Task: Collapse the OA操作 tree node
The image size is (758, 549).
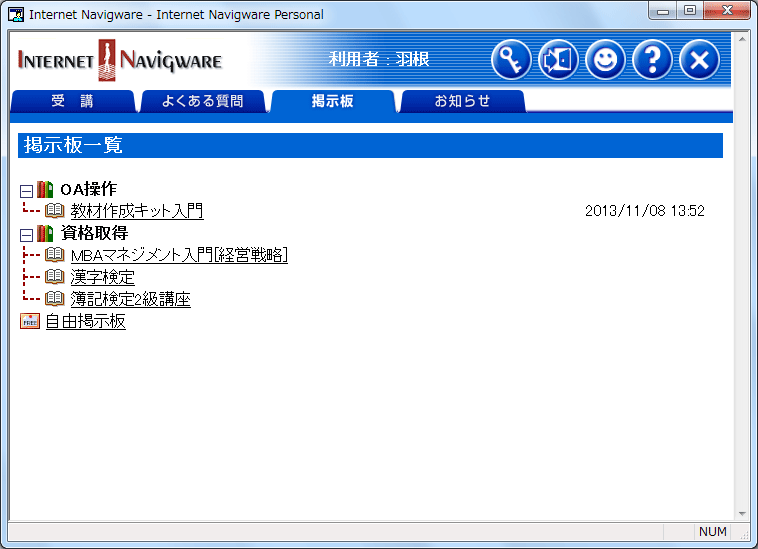Action: 26,191
